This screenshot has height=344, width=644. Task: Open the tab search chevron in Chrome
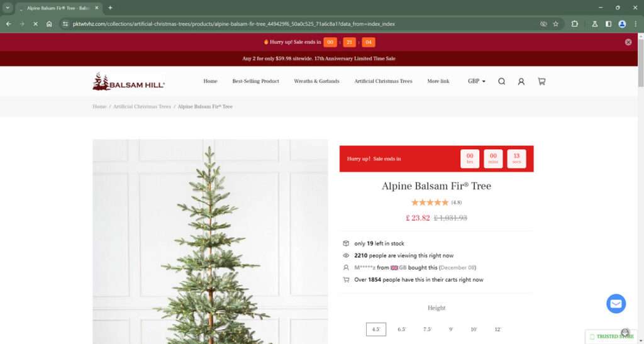(8, 8)
